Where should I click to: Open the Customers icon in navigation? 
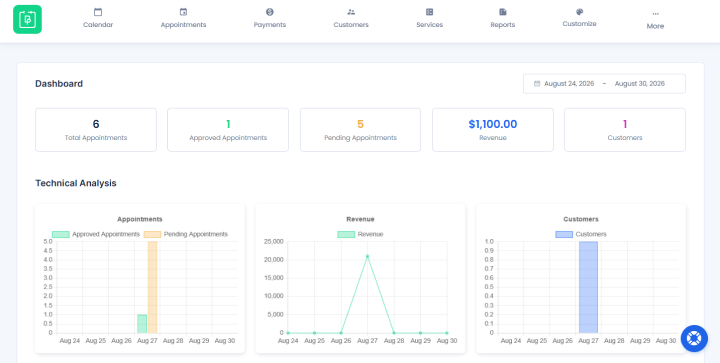pos(351,12)
